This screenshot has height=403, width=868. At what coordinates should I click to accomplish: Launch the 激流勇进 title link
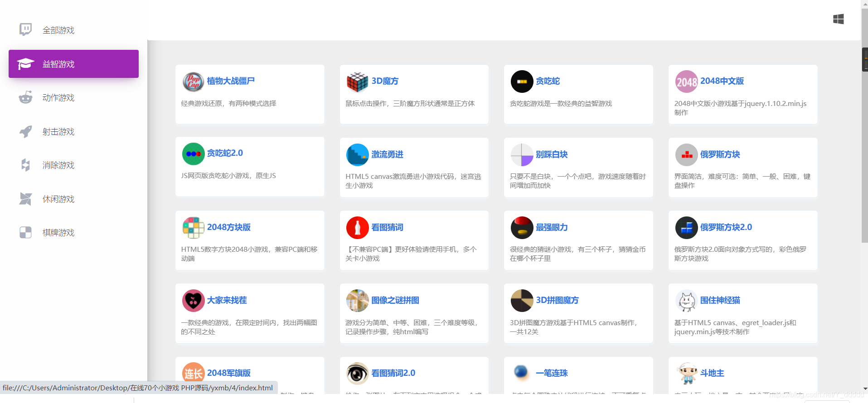point(387,154)
